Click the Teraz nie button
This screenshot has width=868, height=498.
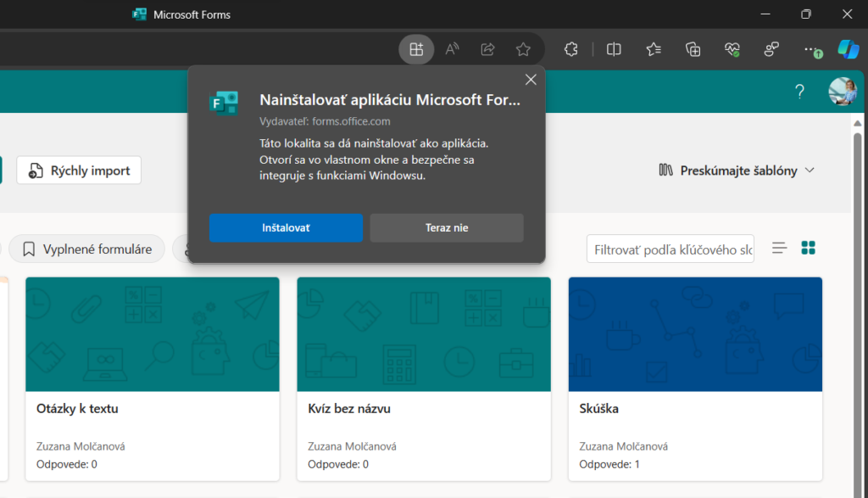coord(447,227)
